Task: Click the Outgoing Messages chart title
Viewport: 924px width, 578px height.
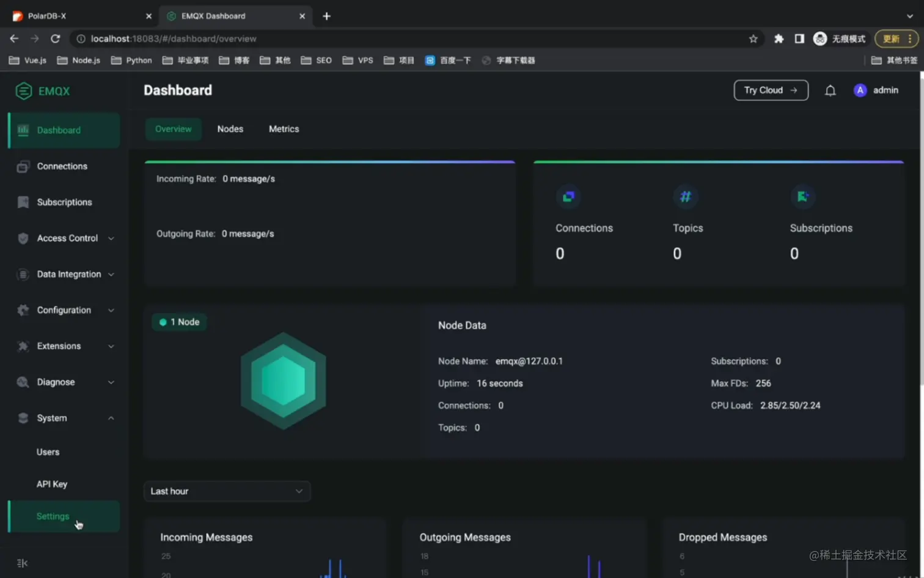Action: coord(465,537)
